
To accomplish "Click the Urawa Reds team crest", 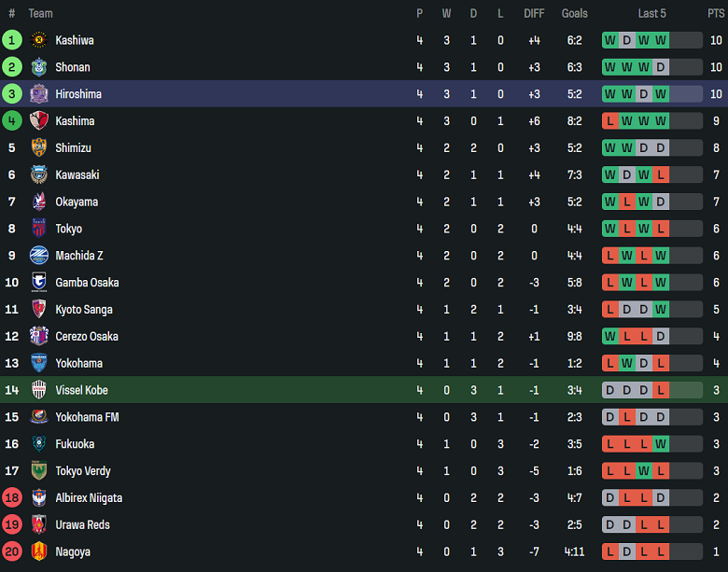I will [39, 524].
